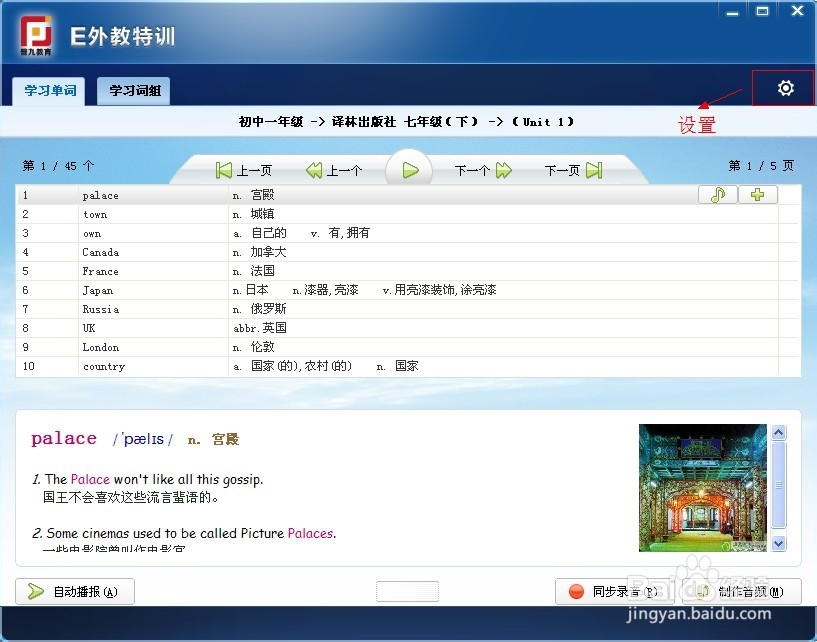
Task: Switch to the 学习单词 tab
Action: coord(50,91)
